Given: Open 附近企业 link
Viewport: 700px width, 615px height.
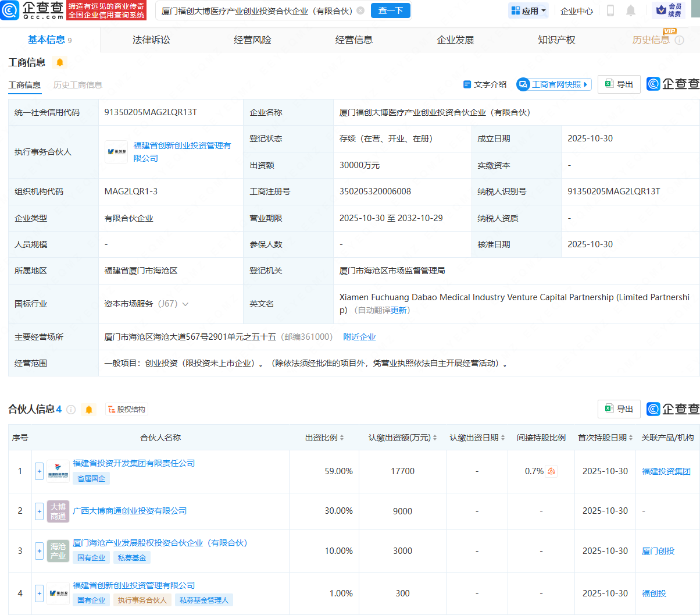Looking at the screenshot, I should pos(359,337).
